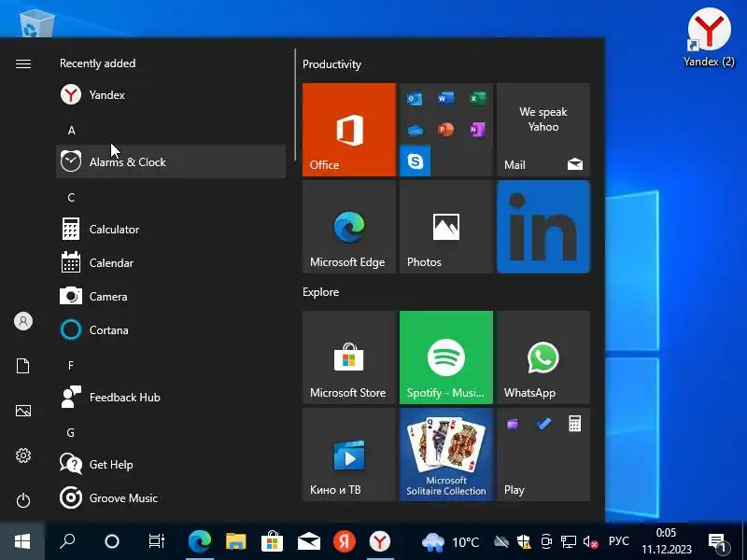Screen dimensions: 747x560
Task: Open Excel icon in Office apps tile
Action: click(x=477, y=99)
